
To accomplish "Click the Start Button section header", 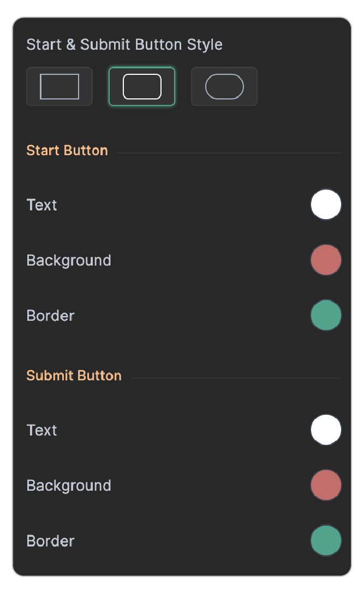I will [x=67, y=150].
